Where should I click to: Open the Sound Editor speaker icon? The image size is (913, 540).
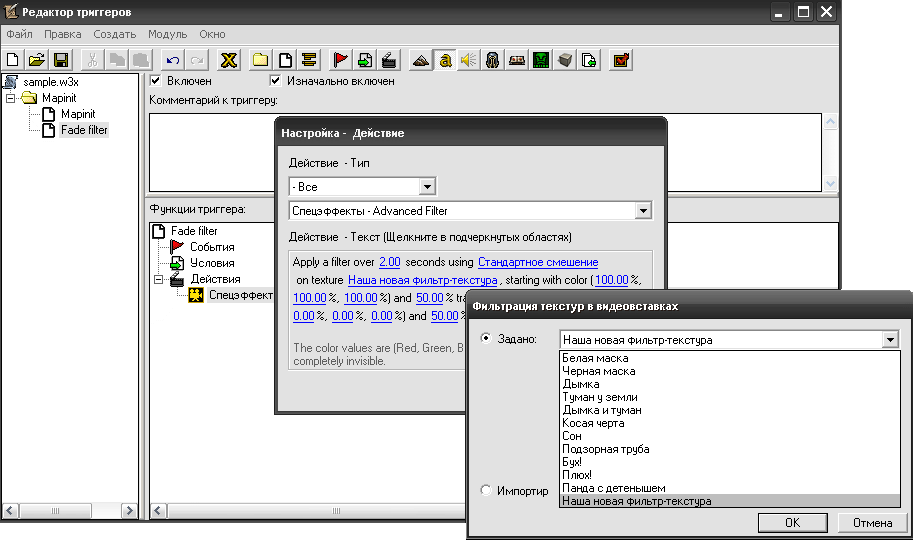coord(468,60)
